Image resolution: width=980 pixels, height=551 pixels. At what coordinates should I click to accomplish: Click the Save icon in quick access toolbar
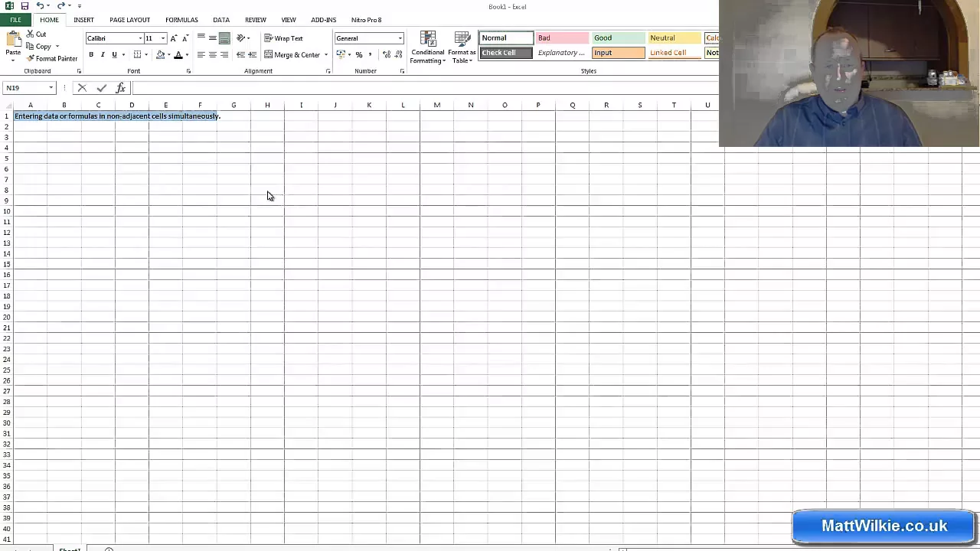pos(24,6)
